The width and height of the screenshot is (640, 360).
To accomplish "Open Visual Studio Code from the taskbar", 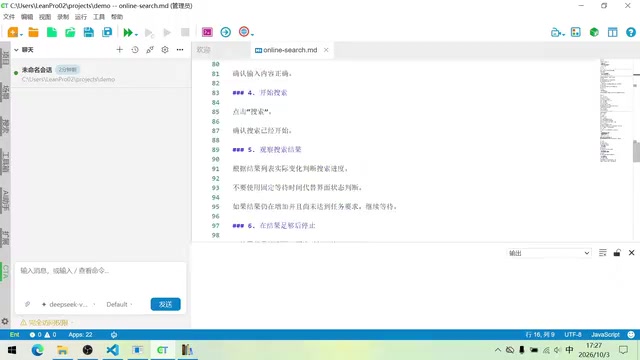I will (113, 350).
